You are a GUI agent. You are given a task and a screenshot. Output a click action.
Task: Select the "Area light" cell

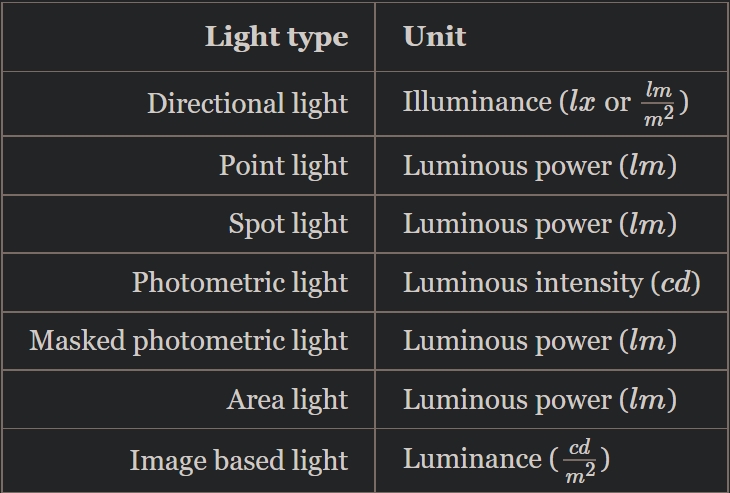point(287,400)
